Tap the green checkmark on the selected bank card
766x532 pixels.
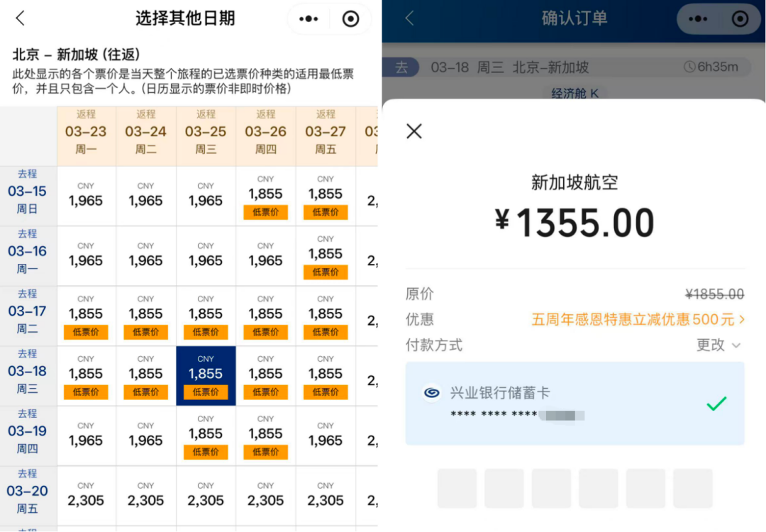coord(716,403)
